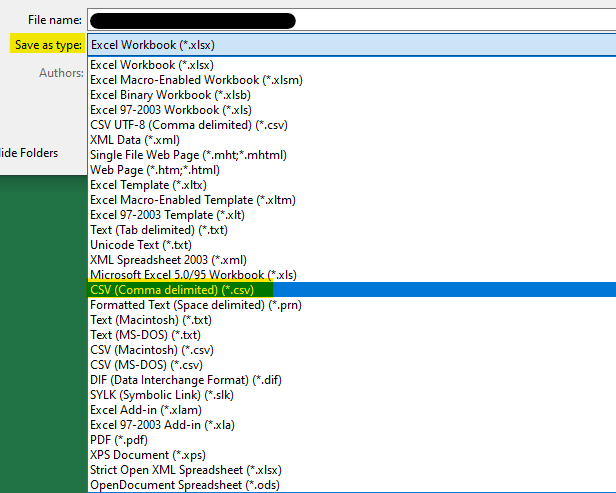The height and width of the screenshot is (493, 616).
Task: Click the File name input field
Action: click(350, 19)
